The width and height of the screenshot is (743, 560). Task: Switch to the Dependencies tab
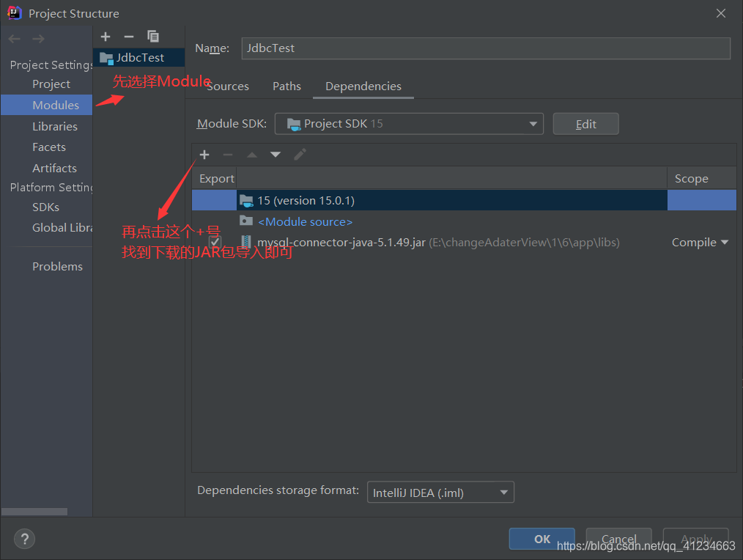tap(363, 86)
